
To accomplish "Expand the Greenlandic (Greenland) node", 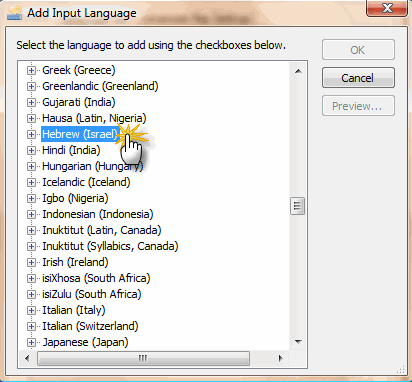I will coord(31,86).
